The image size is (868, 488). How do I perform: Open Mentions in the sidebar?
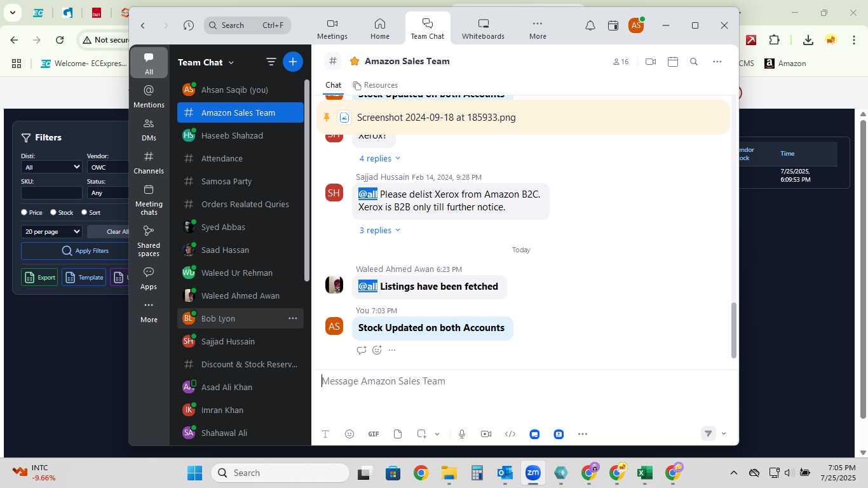click(149, 96)
